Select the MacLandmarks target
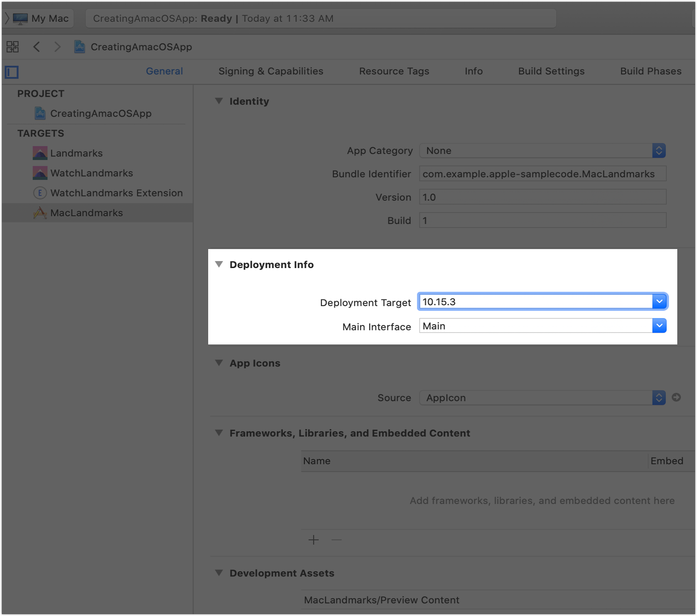The image size is (697, 616). tap(97, 213)
